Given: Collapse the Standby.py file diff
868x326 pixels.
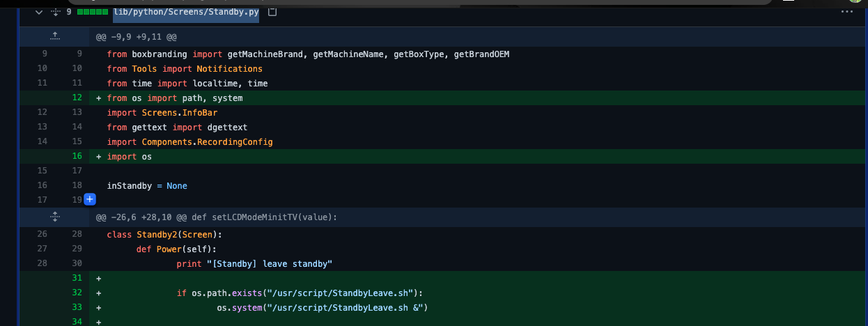Looking at the screenshot, I should tap(38, 12).
